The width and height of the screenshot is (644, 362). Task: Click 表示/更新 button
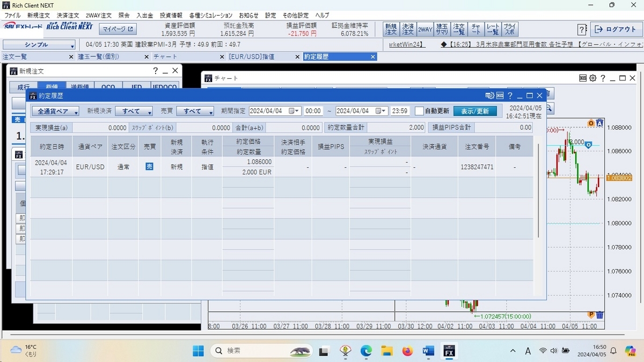[475, 111]
